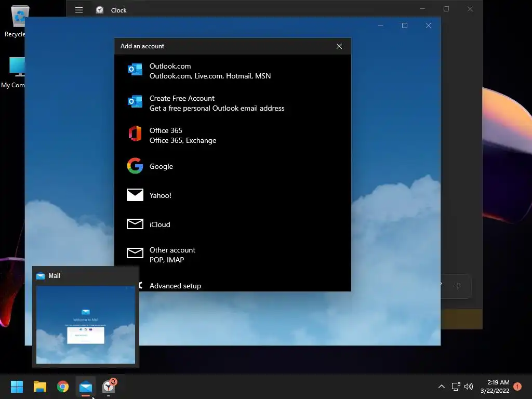
Task: Click the Clock app icon in title bar
Action: pos(100,10)
